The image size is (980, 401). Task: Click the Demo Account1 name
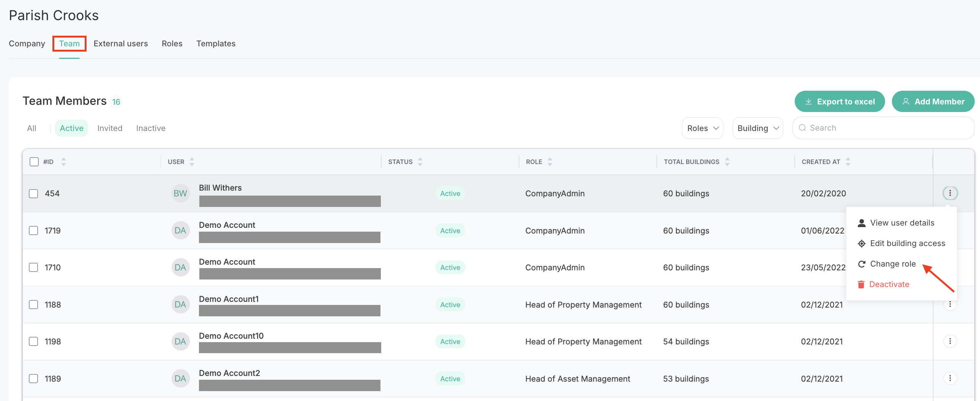[x=229, y=299]
